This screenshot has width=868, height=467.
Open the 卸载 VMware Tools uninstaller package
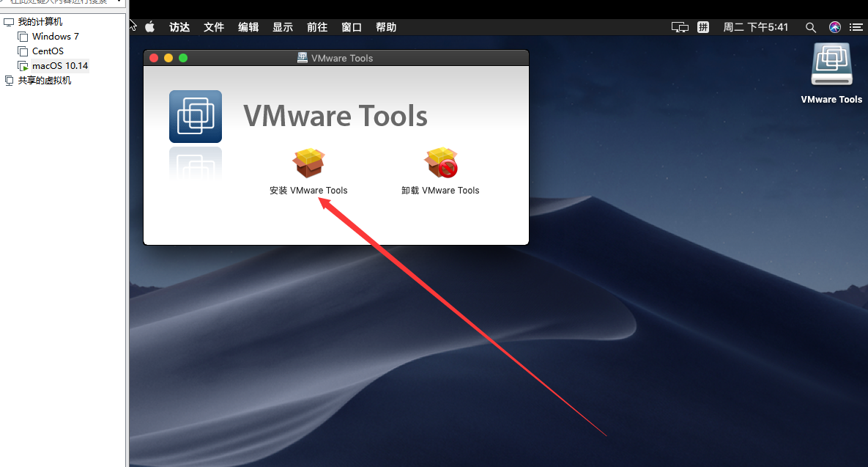[441, 163]
